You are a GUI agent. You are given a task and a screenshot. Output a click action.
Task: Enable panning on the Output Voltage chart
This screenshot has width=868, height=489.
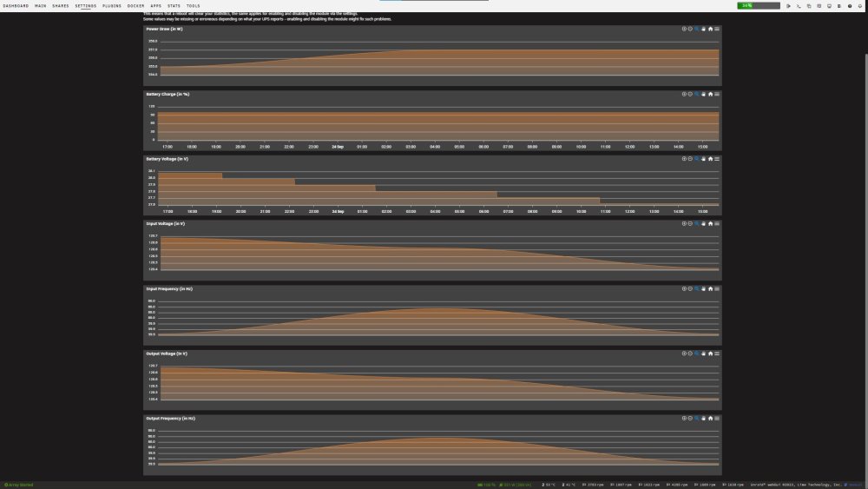[704, 354]
